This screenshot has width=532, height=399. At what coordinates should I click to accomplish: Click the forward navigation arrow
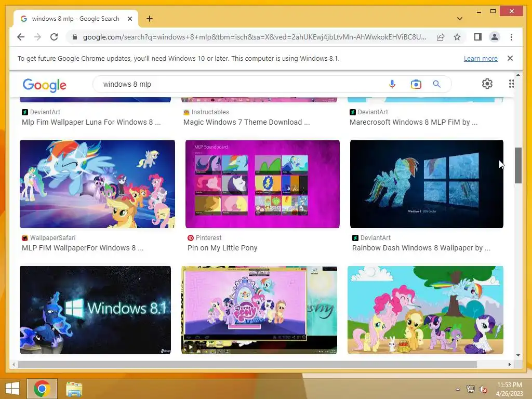pyautogui.click(x=37, y=37)
